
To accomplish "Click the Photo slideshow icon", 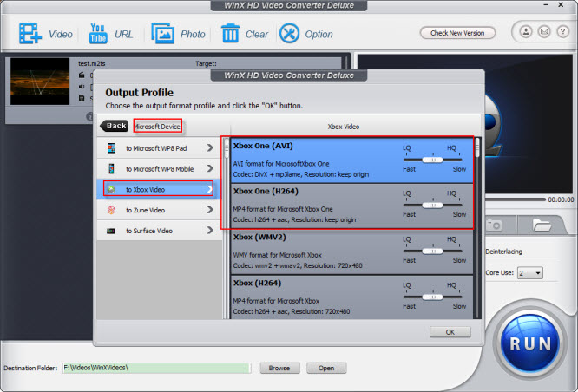I will point(162,34).
